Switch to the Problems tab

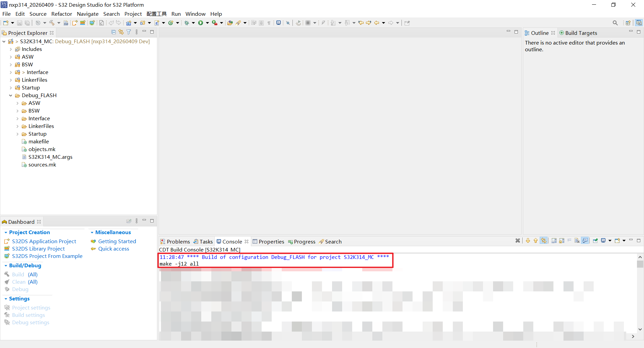coord(175,241)
